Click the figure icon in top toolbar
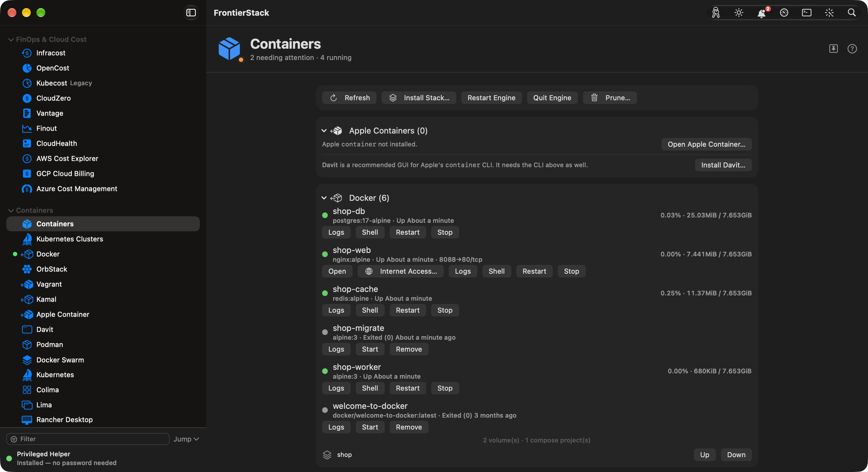This screenshot has height=472, width=868. 716,13
